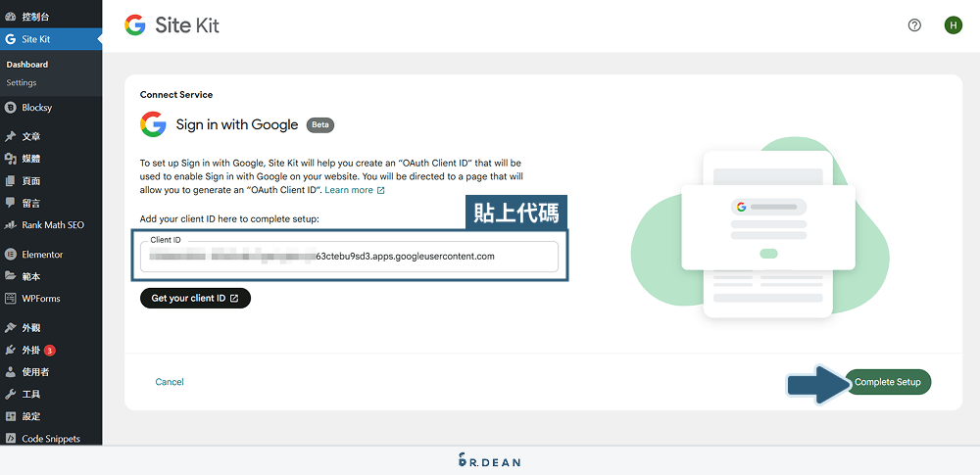Click the red 3 updates badge
This screenshot has width=980, height=475.
(50, 350)
